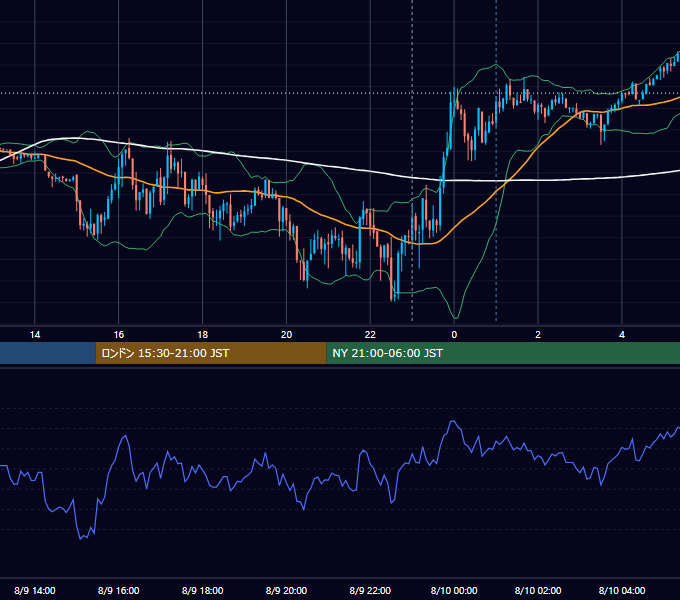Viewport: 680px width, 600px height.
Task: Click the hour label 16 on the chart axis
Action: [x=118, y=335]
